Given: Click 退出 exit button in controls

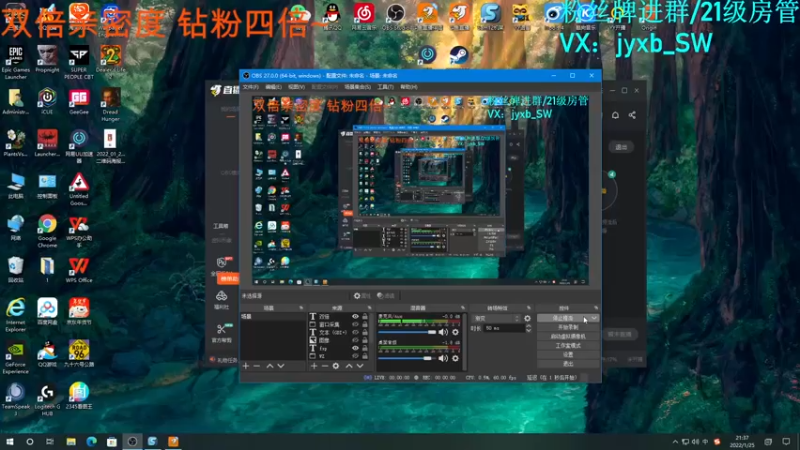Looking at the screenshot, I should point(568,363).
